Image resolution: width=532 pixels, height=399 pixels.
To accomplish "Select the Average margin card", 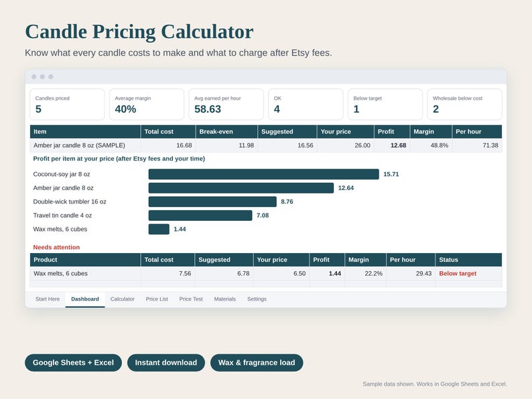I will click(x=147, y=104).
